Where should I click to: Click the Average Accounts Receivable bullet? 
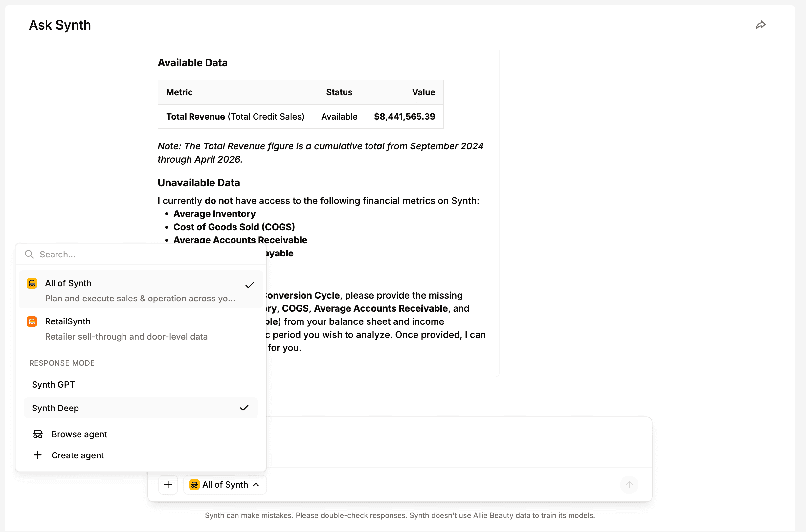point(240,240)
